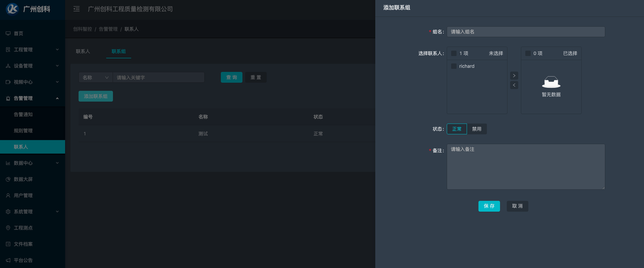Click the 添加联系组 drawer title
The height and width of the screenshot is (268, 644).
pos(397,7)
